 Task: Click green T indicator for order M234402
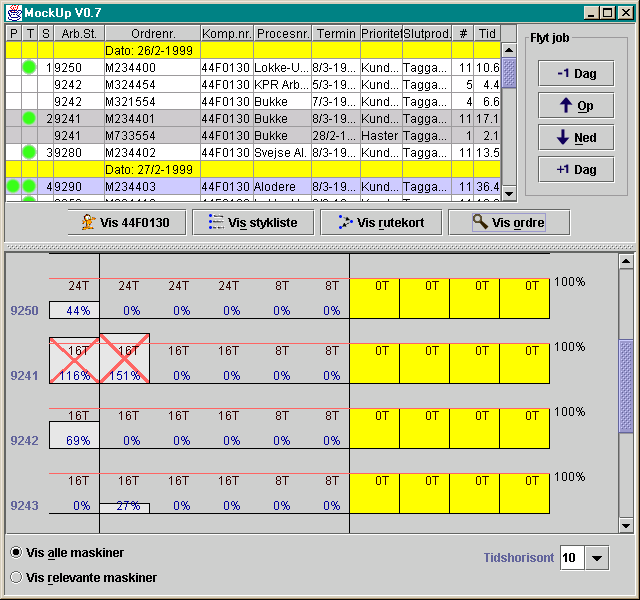(x=29, y=152)
